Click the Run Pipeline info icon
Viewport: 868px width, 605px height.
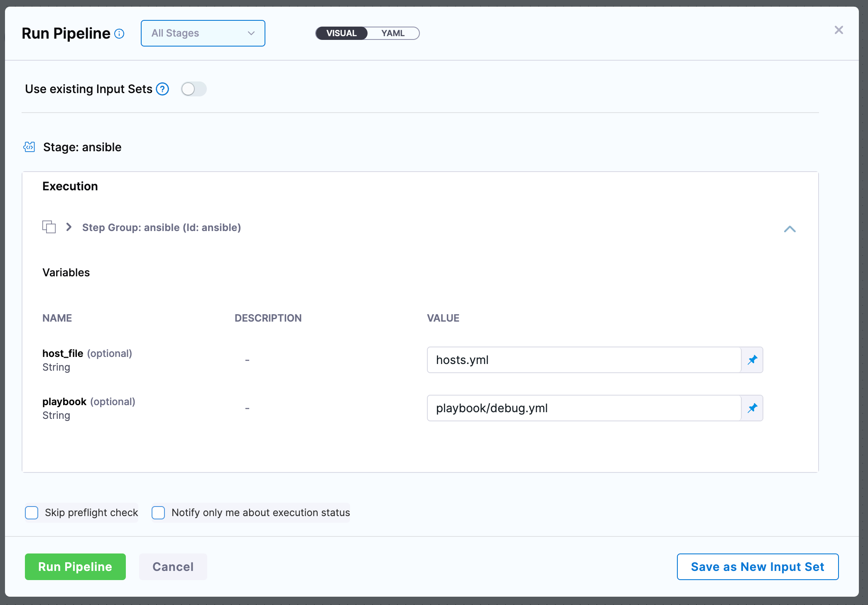click(119, 34)
